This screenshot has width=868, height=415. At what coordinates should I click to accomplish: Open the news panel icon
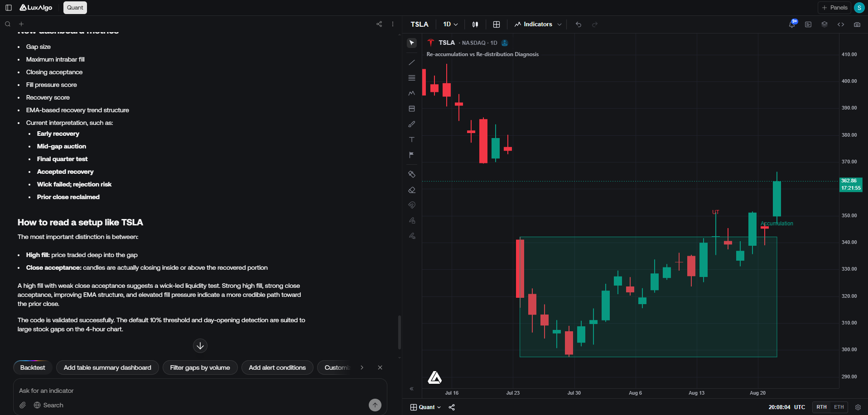click(808, 24)
